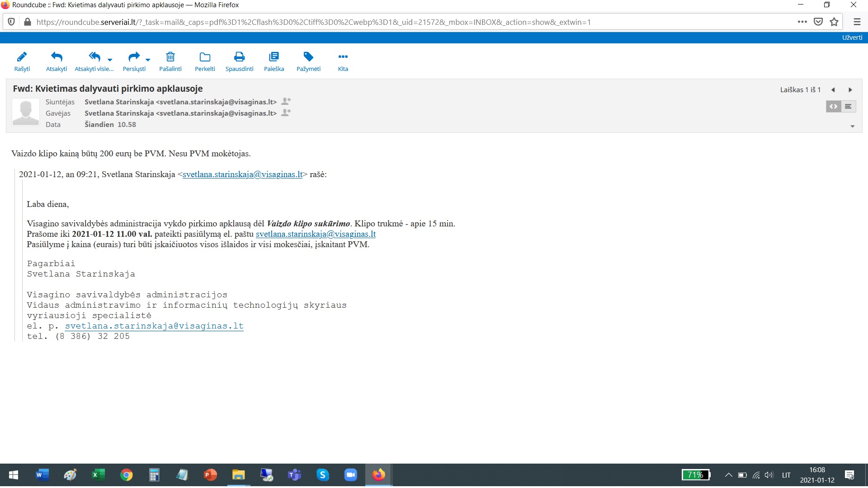
Task: Switch to HTML message view toggle
Action: coord(833,107)
